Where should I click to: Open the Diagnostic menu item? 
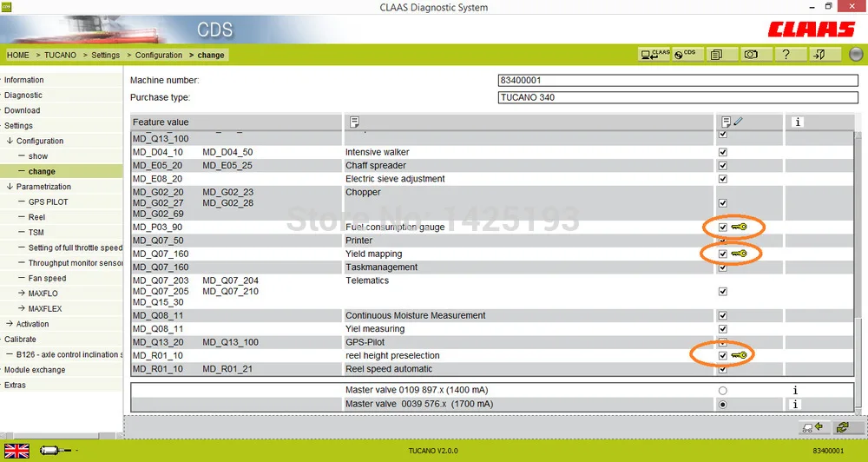(23, 96)
